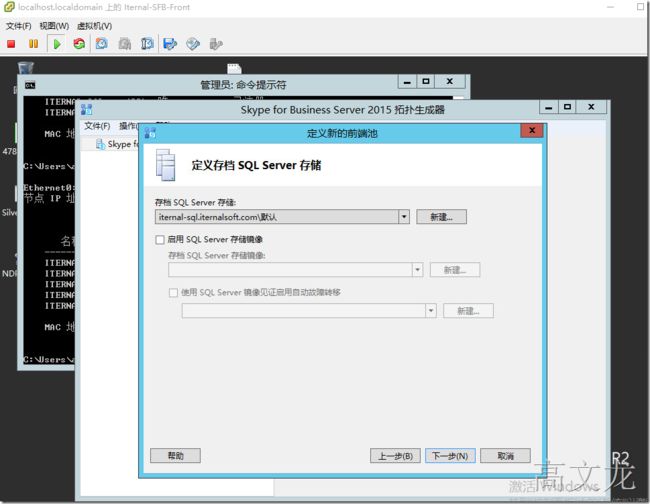The height and width of the screenshot is (504, 650).
Task: Open the 文件(F) menu of VM console
Action: click(x=19, y=26)
